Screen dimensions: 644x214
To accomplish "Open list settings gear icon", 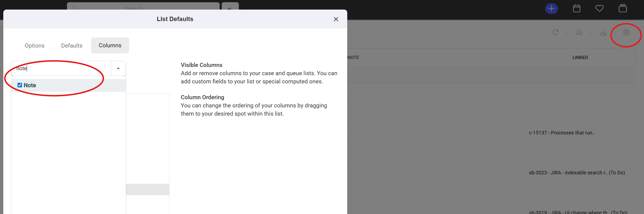I will 626,32.
